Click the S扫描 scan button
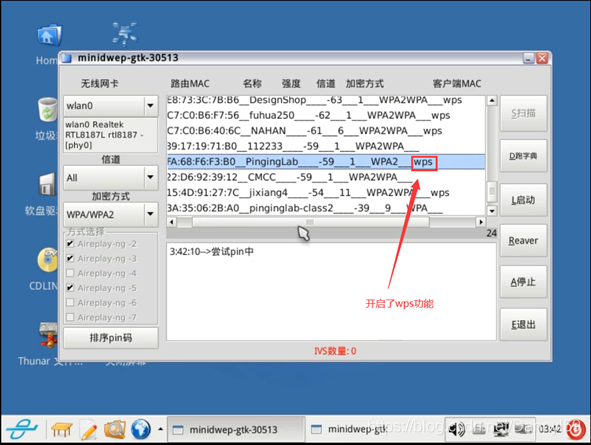Image resolution: width=591 pixels, height=445 pixels. (x=523, y=113)
